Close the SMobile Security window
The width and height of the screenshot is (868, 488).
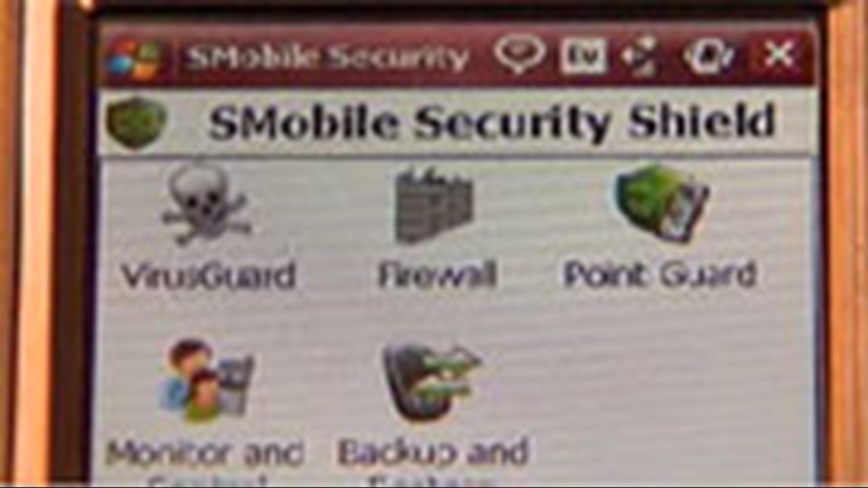(779, 54)
